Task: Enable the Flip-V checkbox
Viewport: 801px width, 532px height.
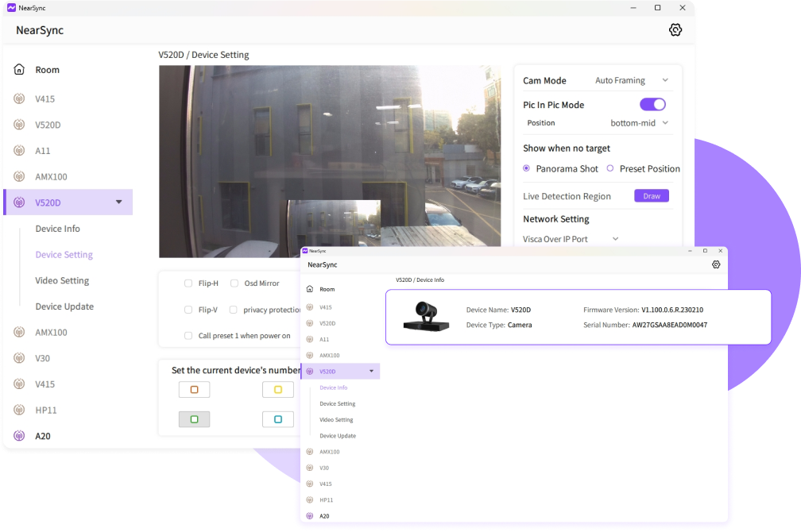Action: click(x=188, y=310)
